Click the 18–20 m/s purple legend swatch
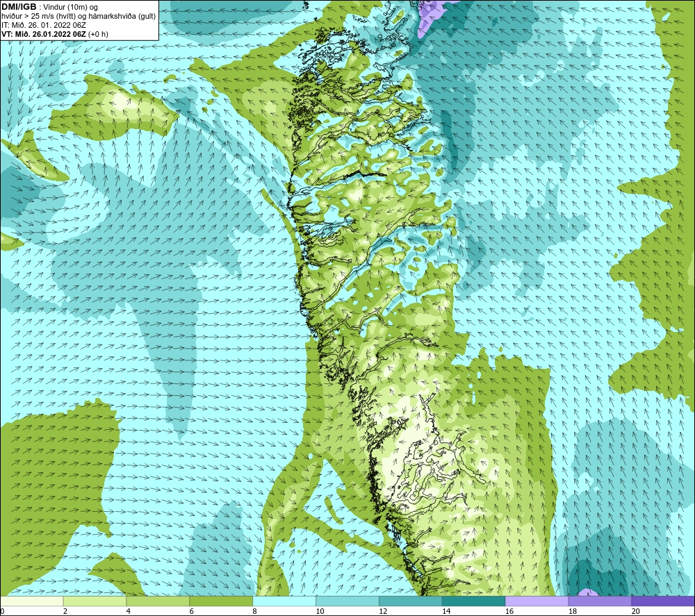 [600, 601]
